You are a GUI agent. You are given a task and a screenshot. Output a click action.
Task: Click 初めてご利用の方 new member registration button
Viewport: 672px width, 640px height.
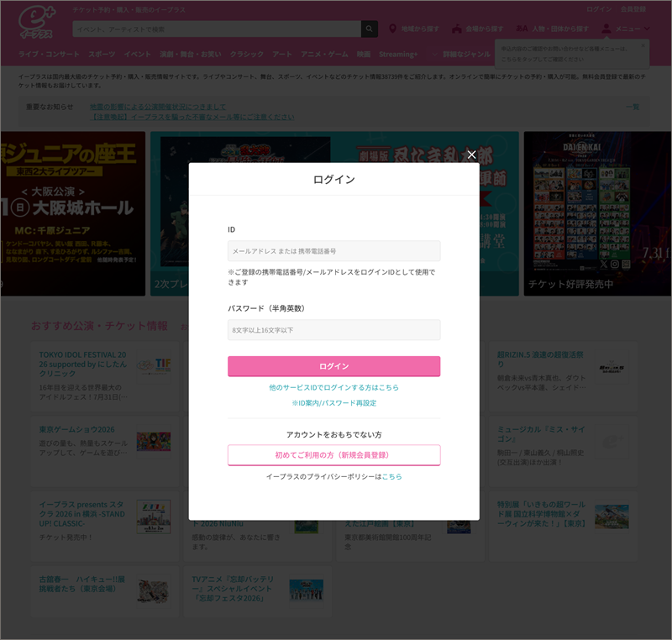click(x=333, y=455)
